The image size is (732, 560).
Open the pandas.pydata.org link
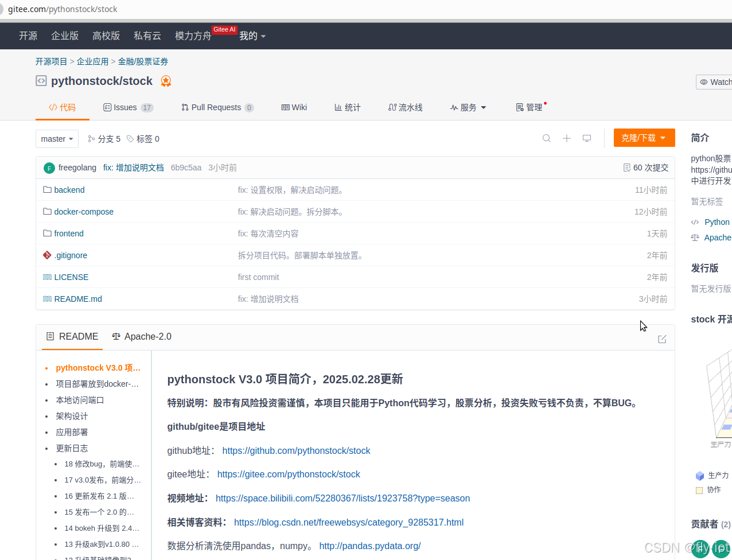tap(370, 546)
